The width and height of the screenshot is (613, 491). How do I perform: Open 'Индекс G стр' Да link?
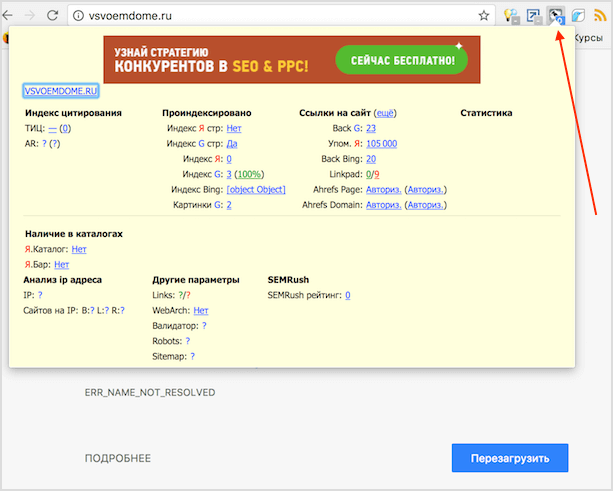(232, 144)
